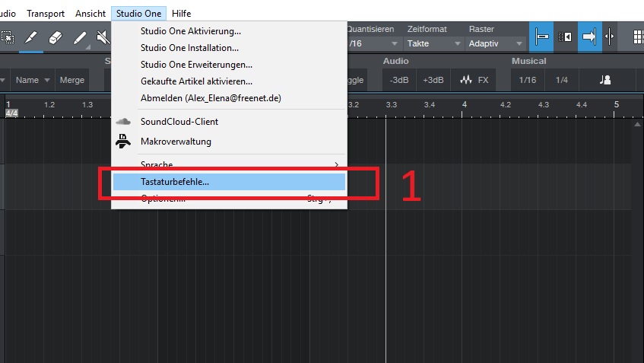Click the +3dB audio button
The height and width of the screenshot is (363, 644).
pos(433,80)
